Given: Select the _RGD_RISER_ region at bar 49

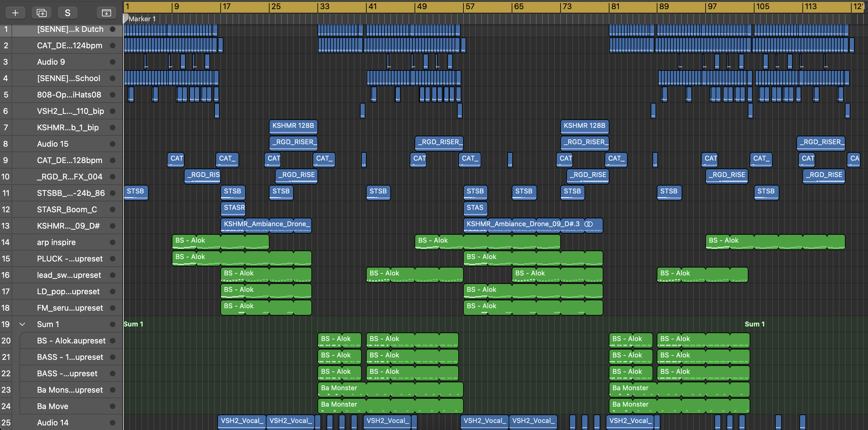Looking at the screenshot, I should coord(439,144).
